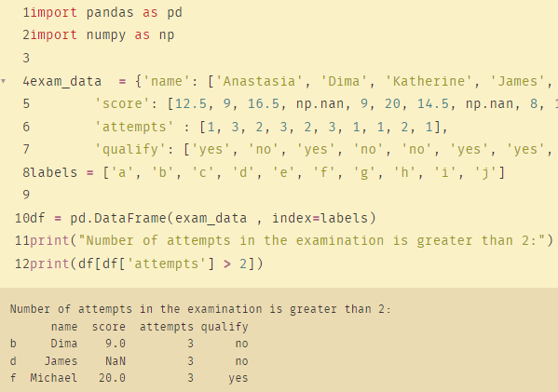Click the alias 'np' on line 2
This screenshot has height=392, width=558.
[x=167, y=35]
